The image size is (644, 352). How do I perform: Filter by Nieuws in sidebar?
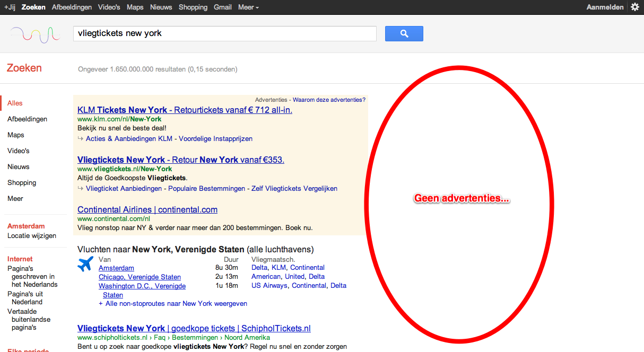(x=19, y=167)
